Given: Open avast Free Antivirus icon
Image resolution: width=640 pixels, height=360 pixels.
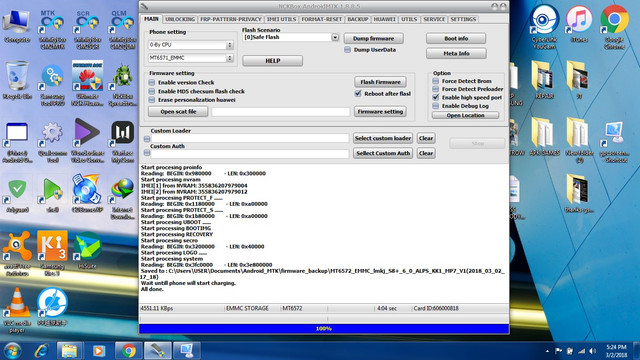Looking at the screenshot, I should (17, 253).
